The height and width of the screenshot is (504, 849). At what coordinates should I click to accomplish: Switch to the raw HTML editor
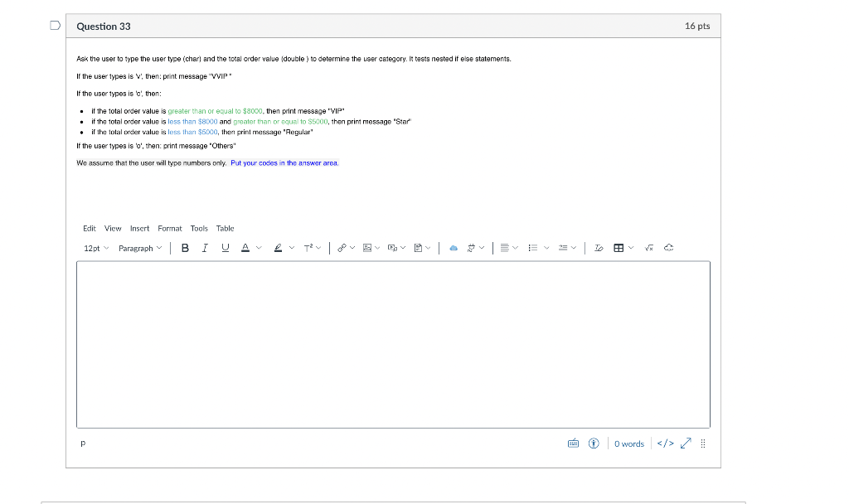tap(666, 443)
